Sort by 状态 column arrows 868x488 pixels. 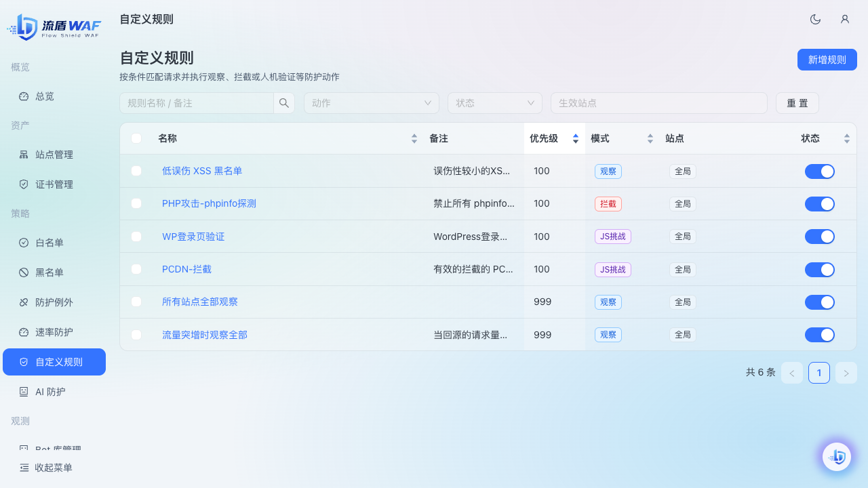847,138
